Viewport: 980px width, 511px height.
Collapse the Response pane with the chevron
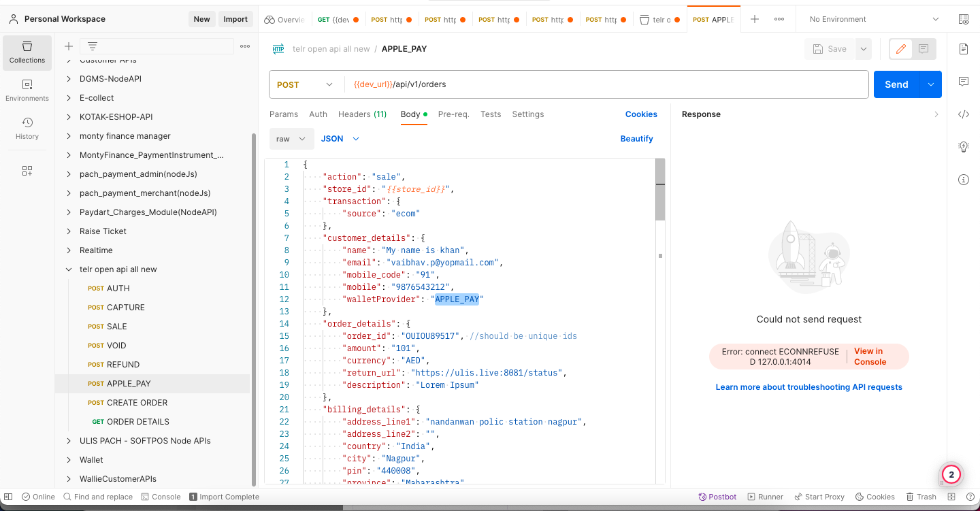[936, 114]
